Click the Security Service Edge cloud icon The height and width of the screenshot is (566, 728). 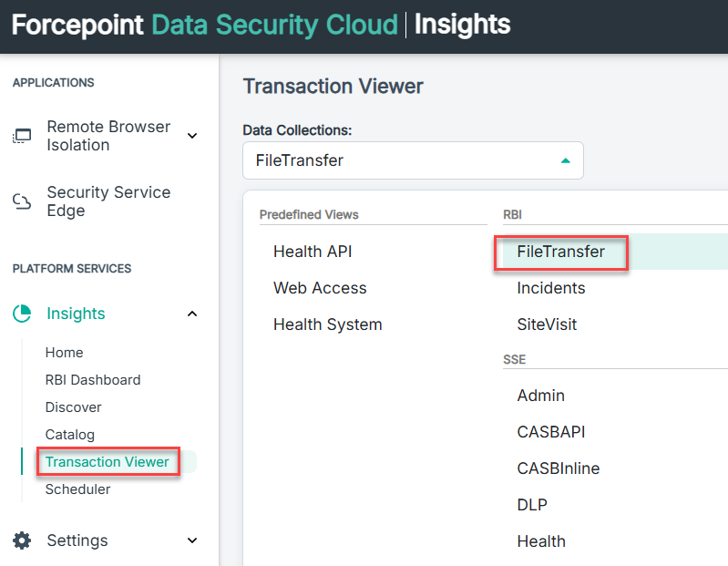pyautogui.click(x=21, y=201)
